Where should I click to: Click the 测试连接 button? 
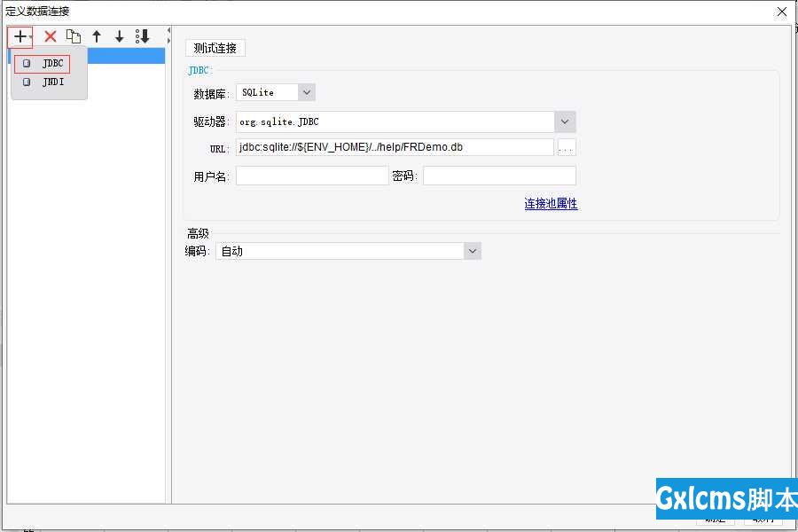click(215, 49)
